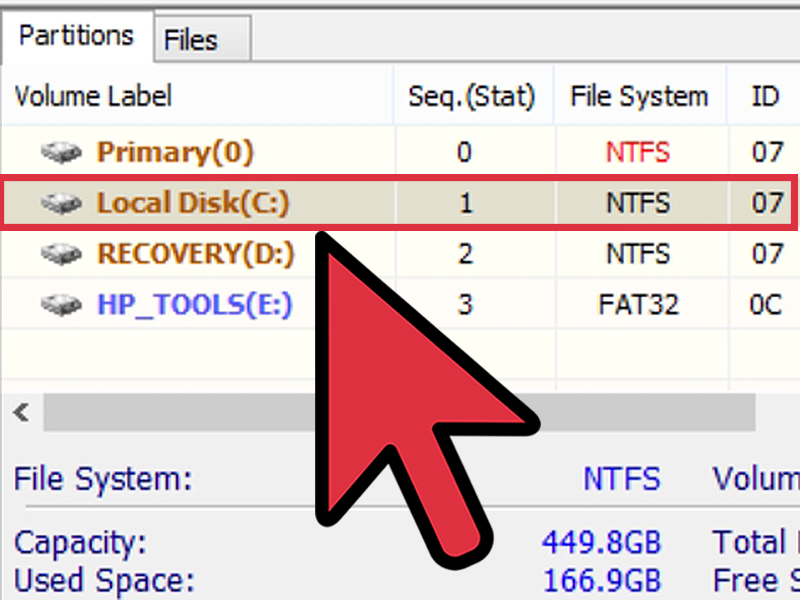Click the Local Disk(C:) drive icon
This screenshot has height=600, width=800.
tap(61, 203)
